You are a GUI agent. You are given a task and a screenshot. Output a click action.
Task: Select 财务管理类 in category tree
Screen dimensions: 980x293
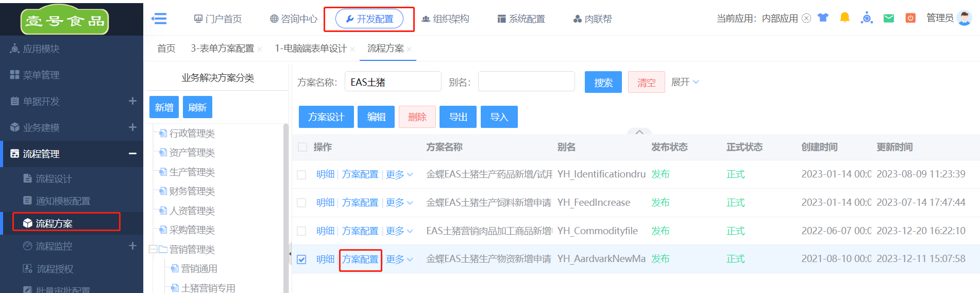[192, 191]
